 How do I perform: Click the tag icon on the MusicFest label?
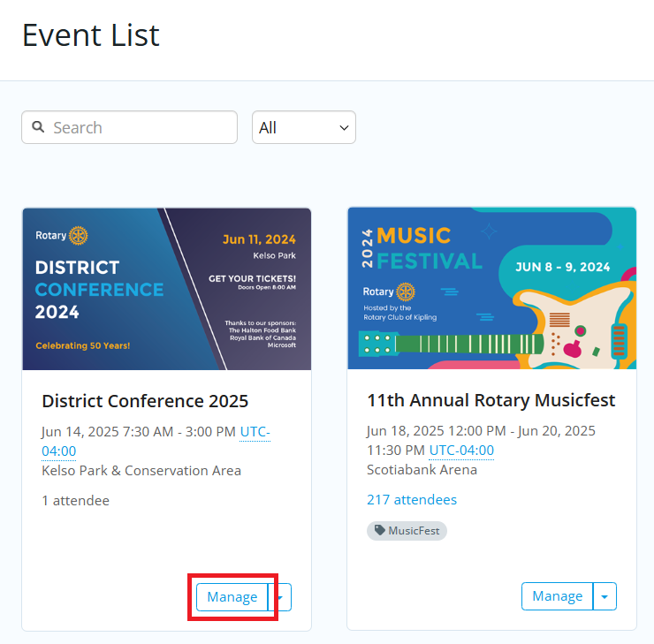click(379, 530)
